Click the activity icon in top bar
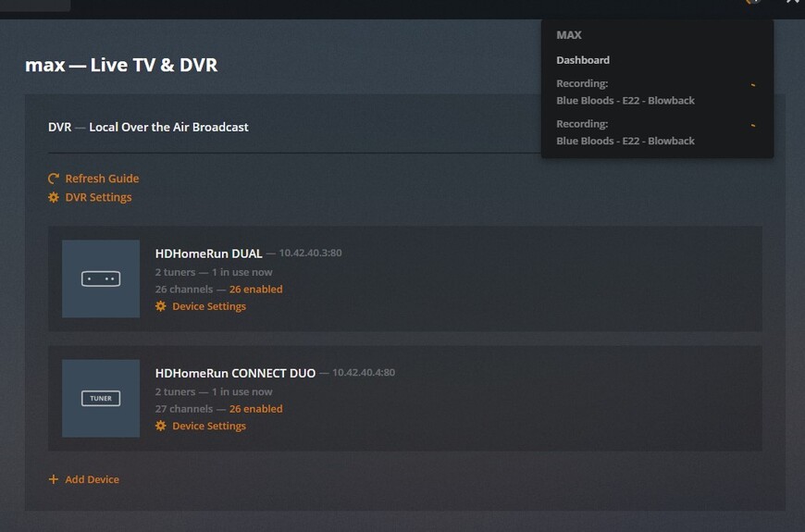 752,2
